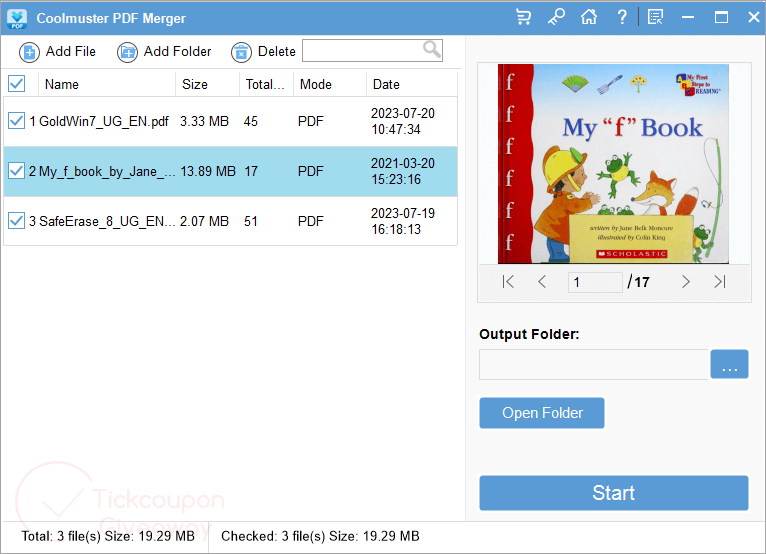Click the Start merge button
Viewport: 766px width, 554px height.
pos(614,493)
